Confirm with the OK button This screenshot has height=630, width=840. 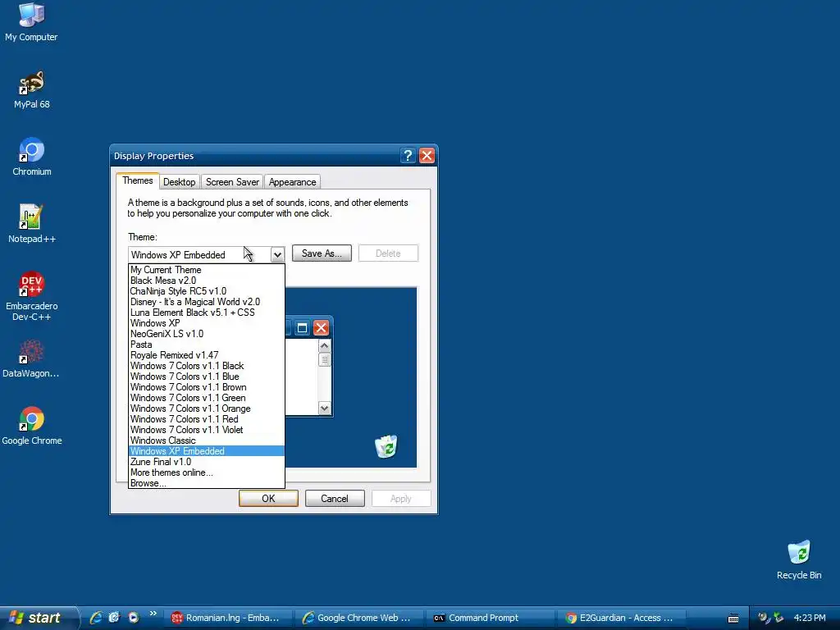(268, 499)
